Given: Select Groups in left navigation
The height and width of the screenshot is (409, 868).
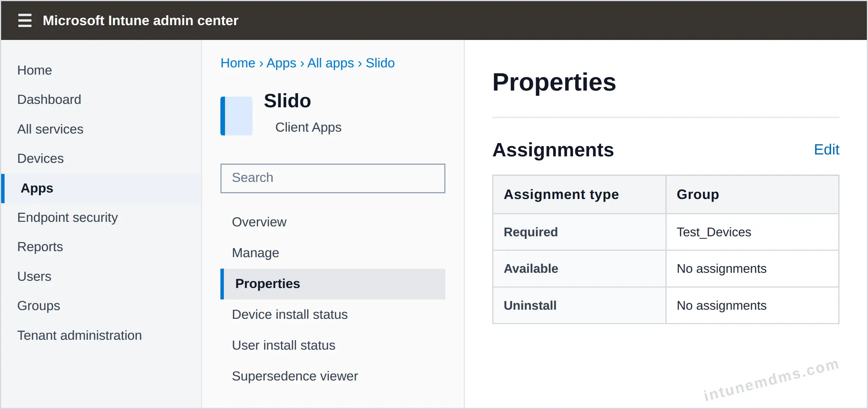Looking at the screenshot, I should tap(38, 306).
